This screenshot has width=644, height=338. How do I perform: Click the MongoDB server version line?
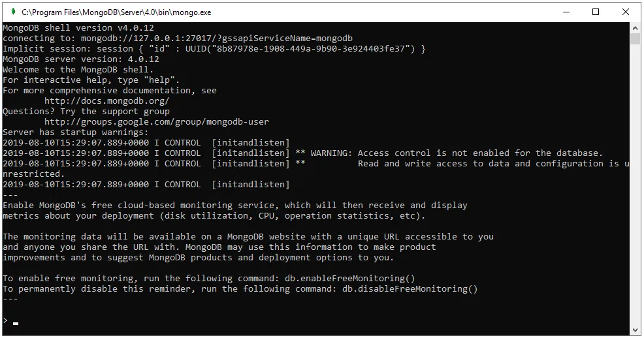(x=80, y=59)
